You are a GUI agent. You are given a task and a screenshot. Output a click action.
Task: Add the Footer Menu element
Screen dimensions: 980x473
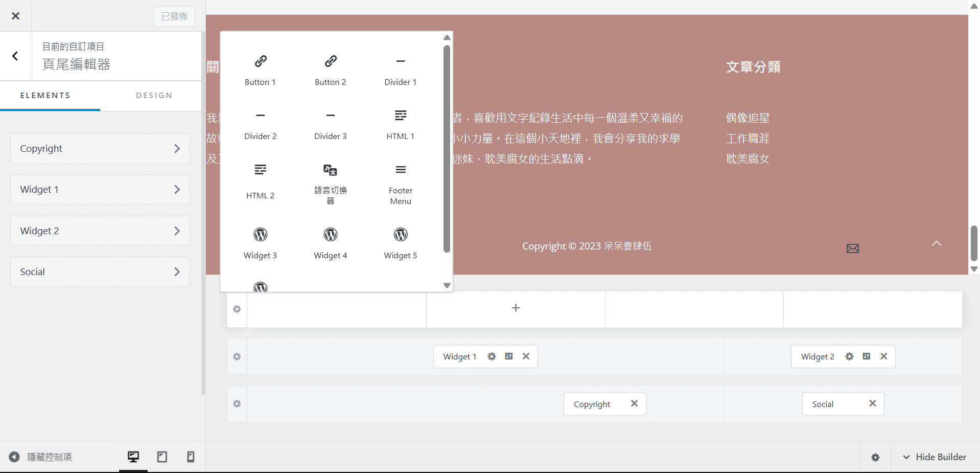(400, 184)
